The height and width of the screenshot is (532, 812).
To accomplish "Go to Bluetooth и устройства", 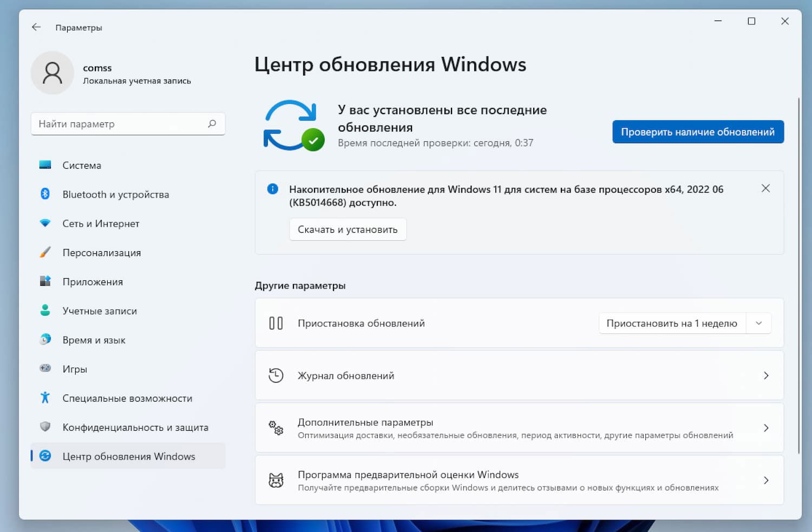I will (x=128, y=194).
